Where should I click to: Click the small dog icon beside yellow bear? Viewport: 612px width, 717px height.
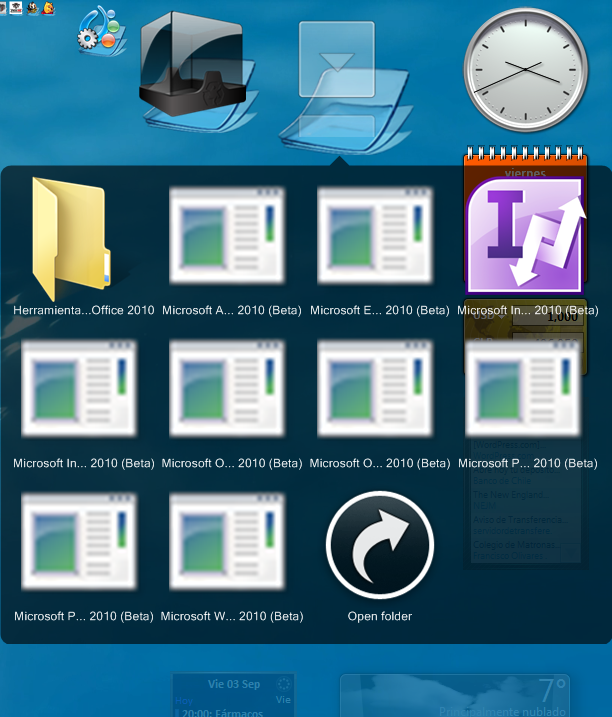pos(32,8)
